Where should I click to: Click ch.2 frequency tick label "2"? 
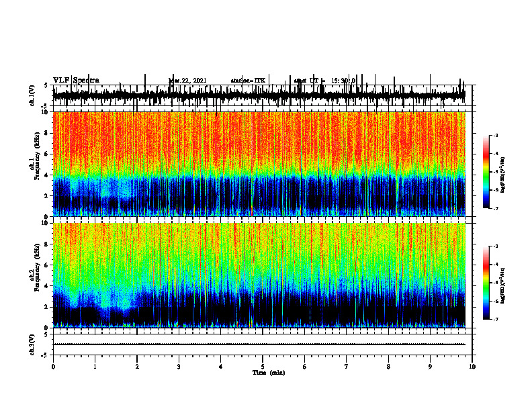tap(47, 307)
